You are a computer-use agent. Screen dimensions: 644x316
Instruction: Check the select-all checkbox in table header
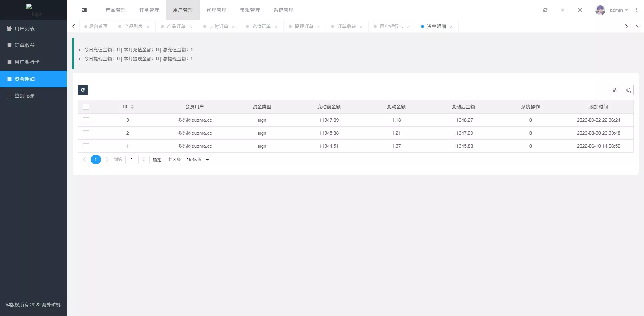(x=86, y=107)
